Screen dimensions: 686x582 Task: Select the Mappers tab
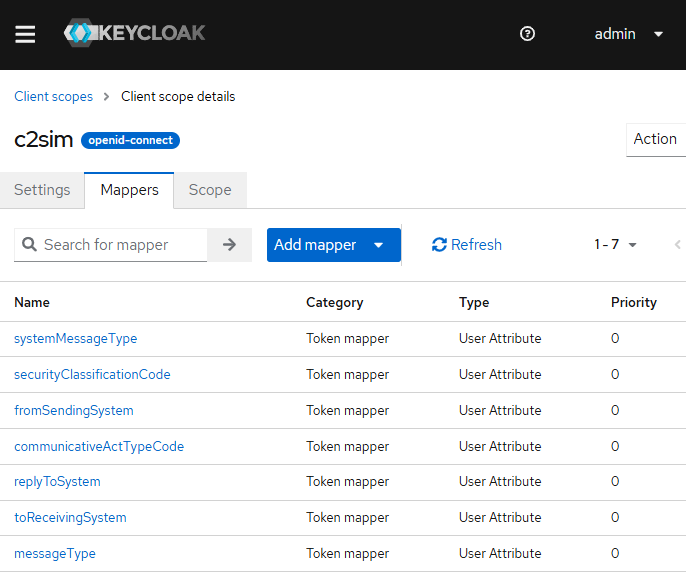point(129,190)
